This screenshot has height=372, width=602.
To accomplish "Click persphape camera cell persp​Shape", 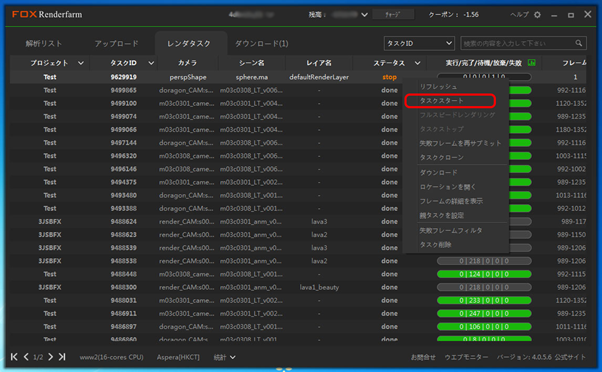I will pyautogui.click(x=188, y=77).
